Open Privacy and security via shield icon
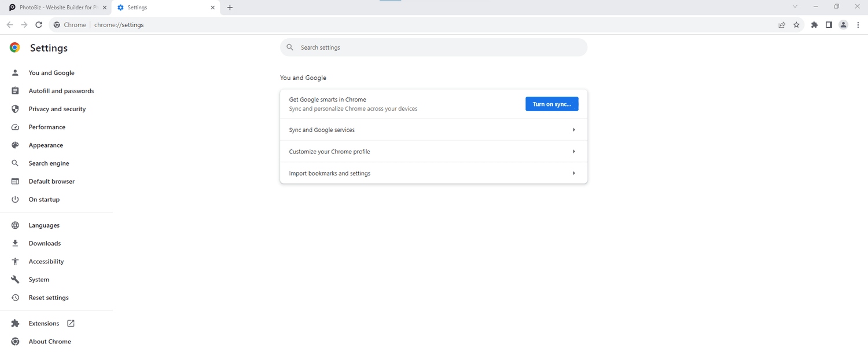This screenshot has height=355, width=868. click(x=15, y=108)
